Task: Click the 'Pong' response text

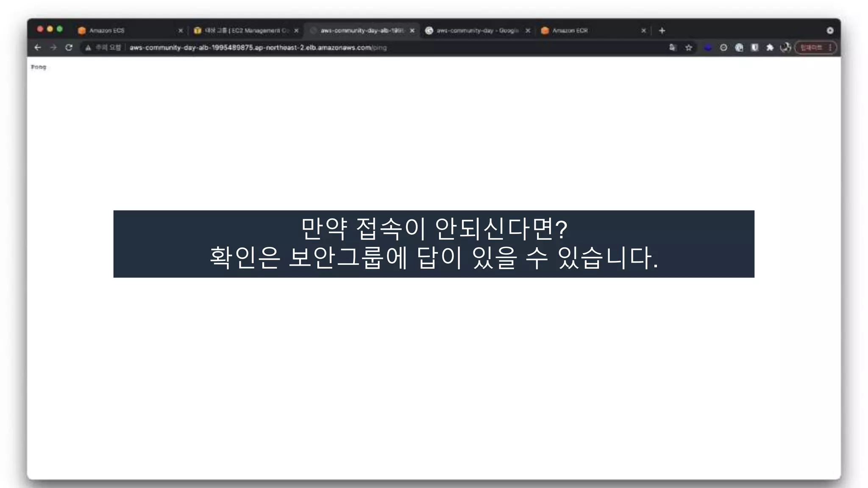Action: tap(39, 67)
